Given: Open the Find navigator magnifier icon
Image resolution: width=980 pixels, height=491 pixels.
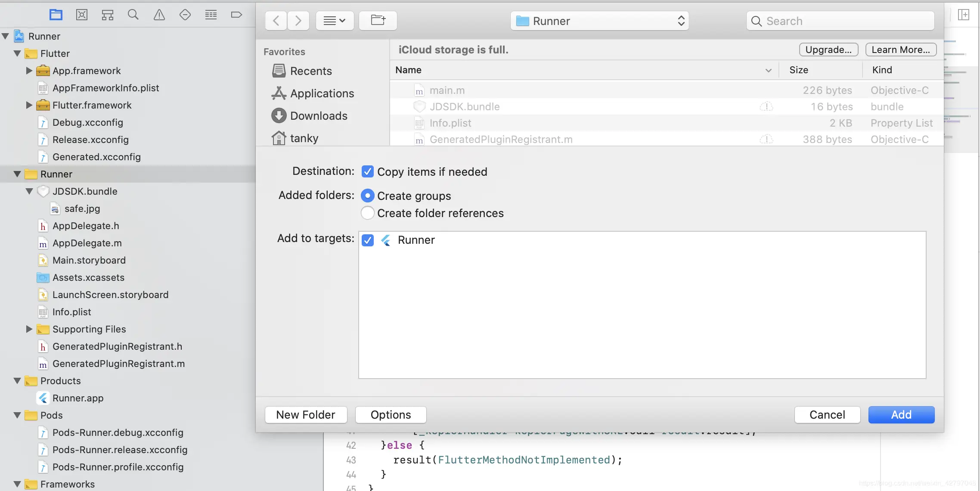Looking at the screenshot, I should pos(133,15).
